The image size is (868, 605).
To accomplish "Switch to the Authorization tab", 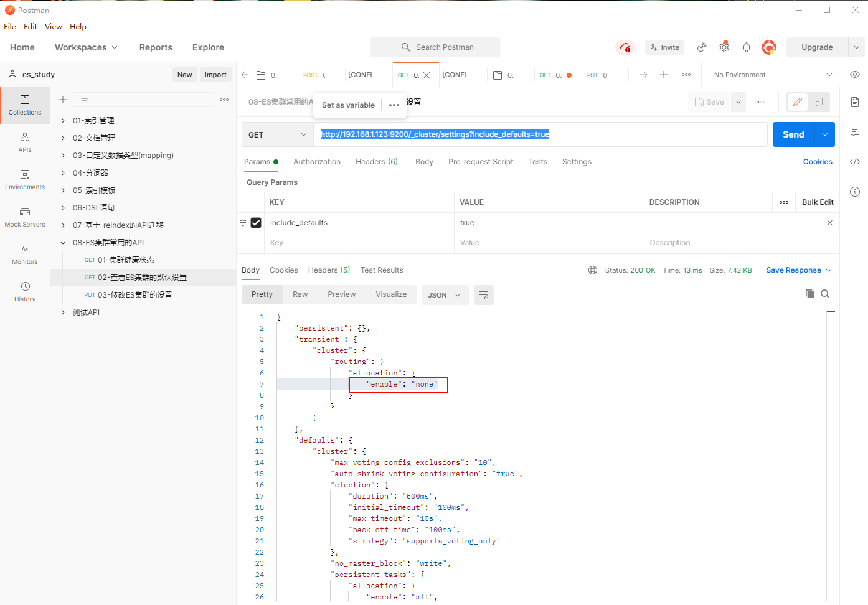I will pyautogui.click(x=317, y=162).
